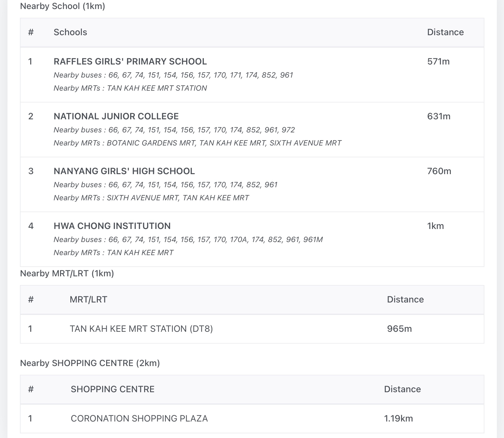This screenshot has width=504, height=438.
Task: Click Nearby buses line under Hwa Chong Institution
Action: click(188, 240)
